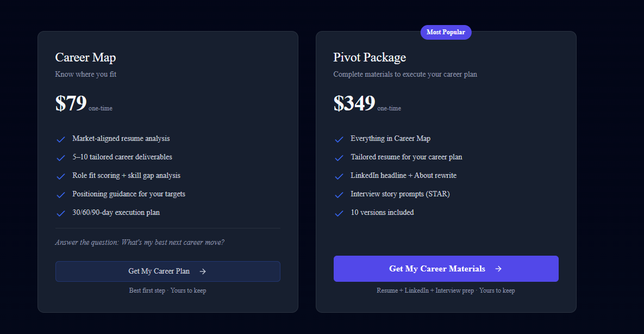Click the Best first step · Yours to keep caption

pos(167,290)
